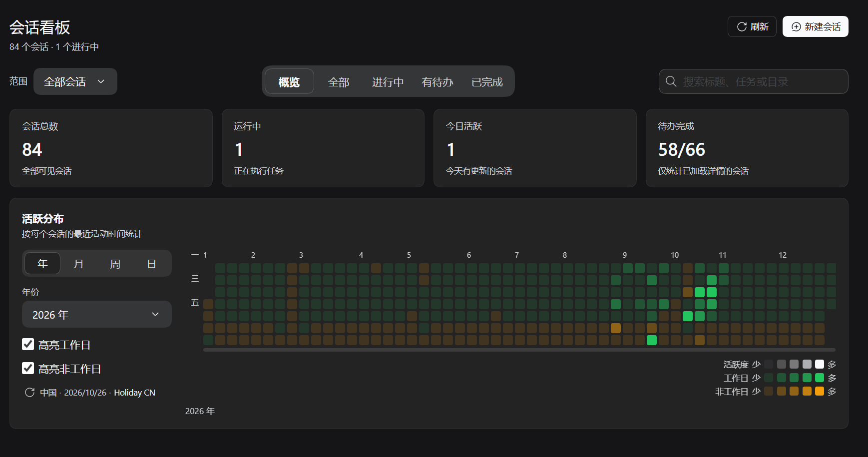868x457 pixels.
Task: Click the 刷新 button
Action: click(x=752, y=26)
